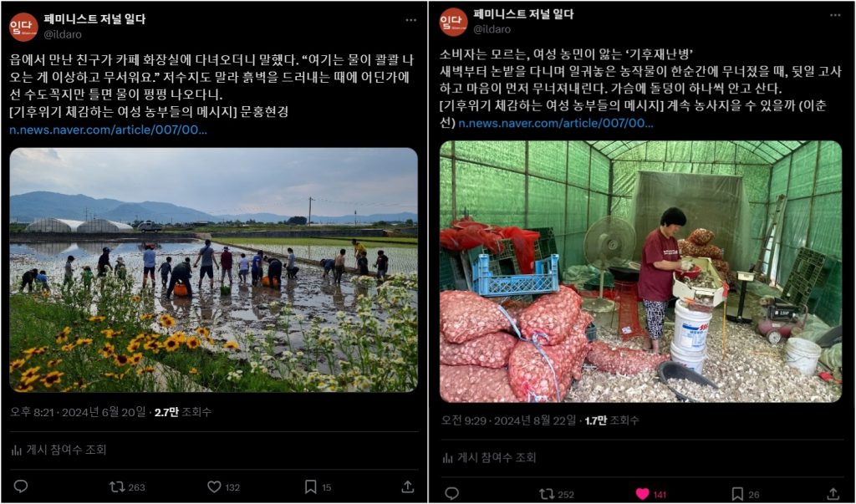Share the left tweet via upload icon
856x504 pixels.
(x=407, y=486)
